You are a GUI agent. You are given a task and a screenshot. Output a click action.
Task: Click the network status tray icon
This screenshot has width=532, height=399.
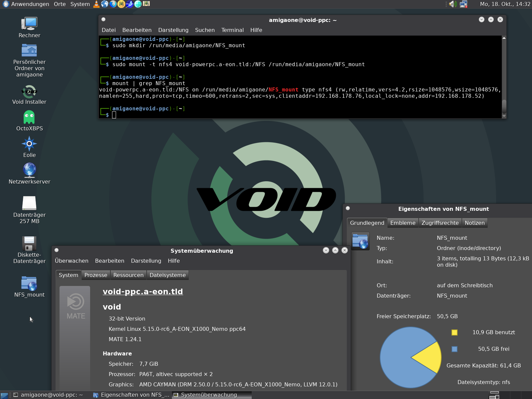[464, 4]
